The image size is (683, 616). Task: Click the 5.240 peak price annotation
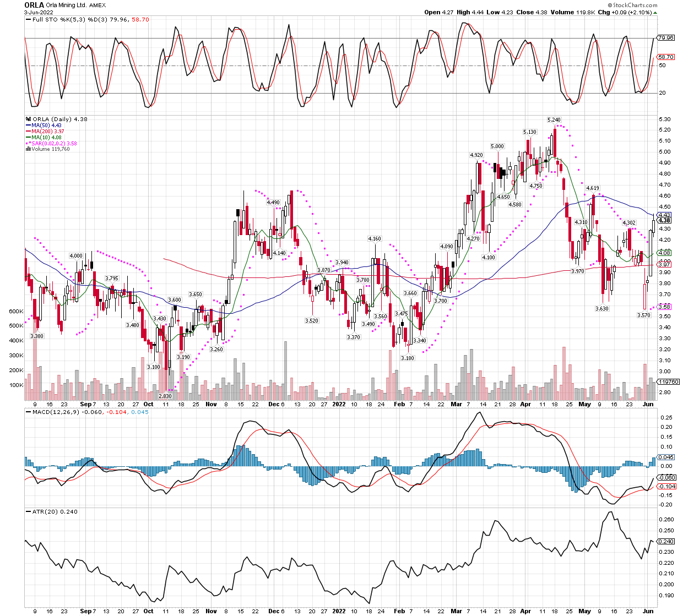coord(554,120)
